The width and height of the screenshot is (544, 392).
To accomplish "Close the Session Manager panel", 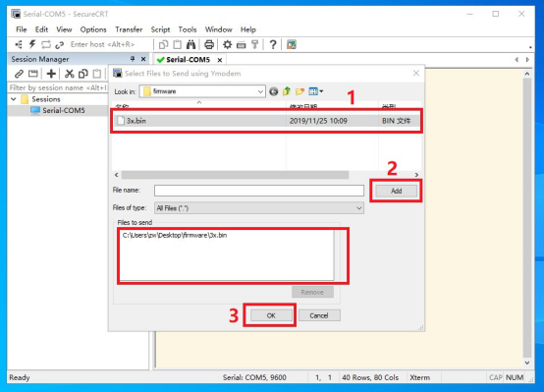I will click(143, 59).
